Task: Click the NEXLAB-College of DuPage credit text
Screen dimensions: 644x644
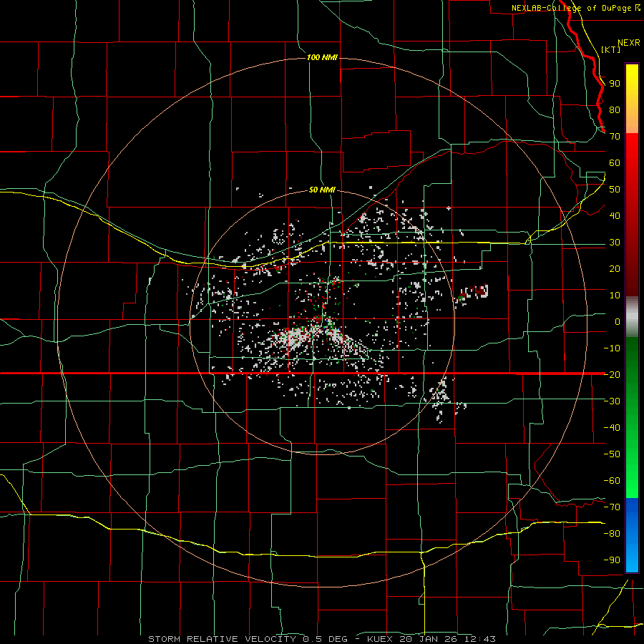Action: pos(571,8)
